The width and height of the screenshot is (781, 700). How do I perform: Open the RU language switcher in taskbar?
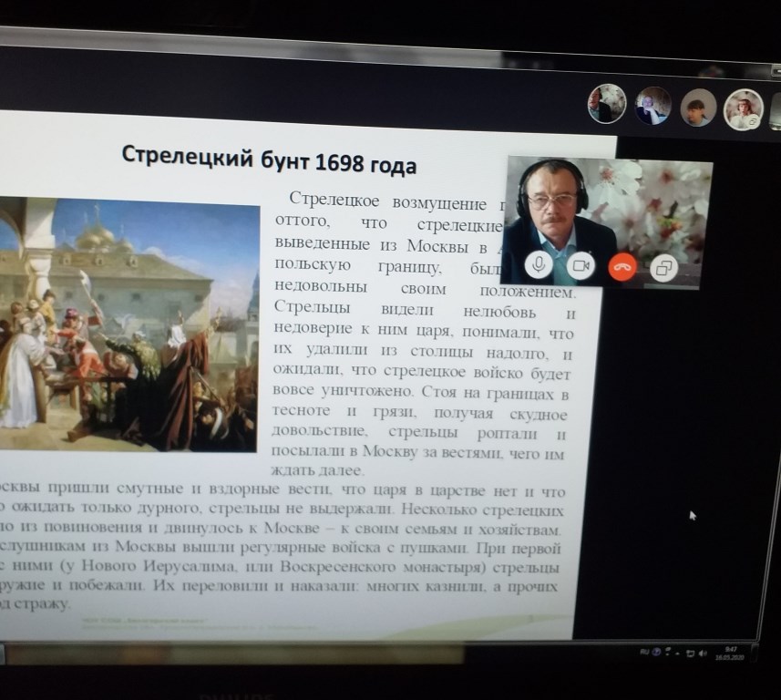(x=644, y=653)
